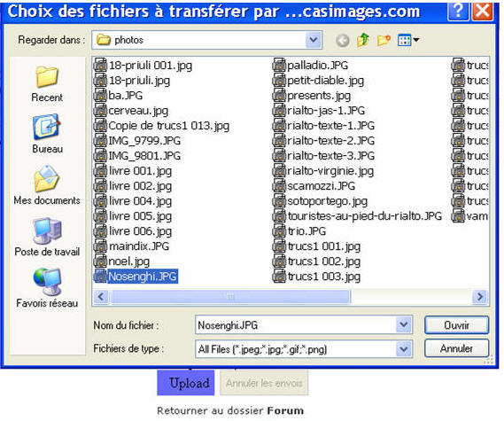Click the Upload button
The width and height of the screenshot is (504, 421).
click(186, 383)
